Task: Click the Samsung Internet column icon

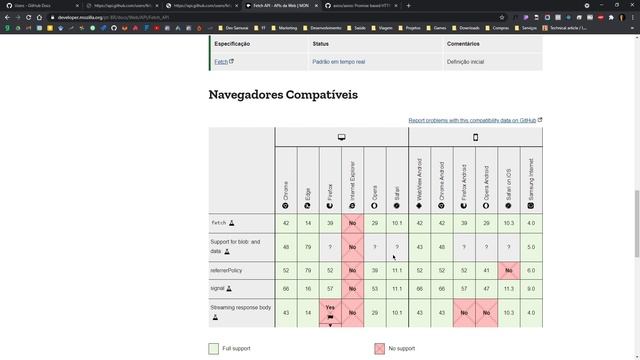Action: click(531, 206)
